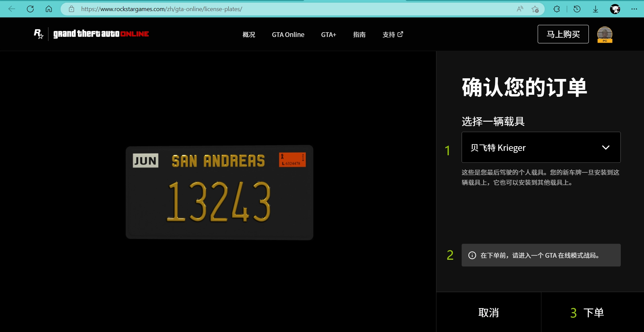Click the browser address bar URL
This screenshot has width=644, height=332.
pos(162,9)
